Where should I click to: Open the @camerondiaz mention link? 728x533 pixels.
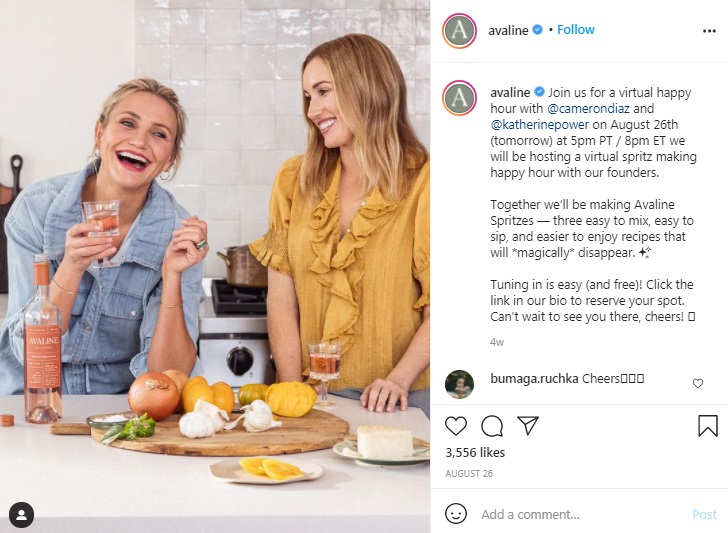(588, 108)
